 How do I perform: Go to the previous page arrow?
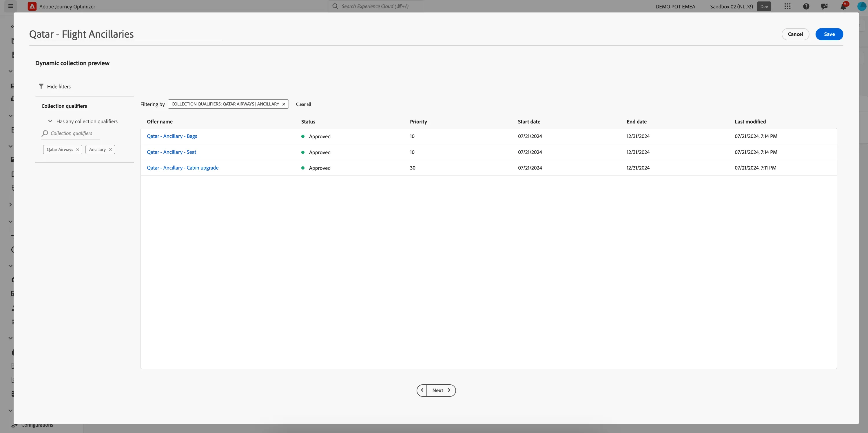coord(422,390)
